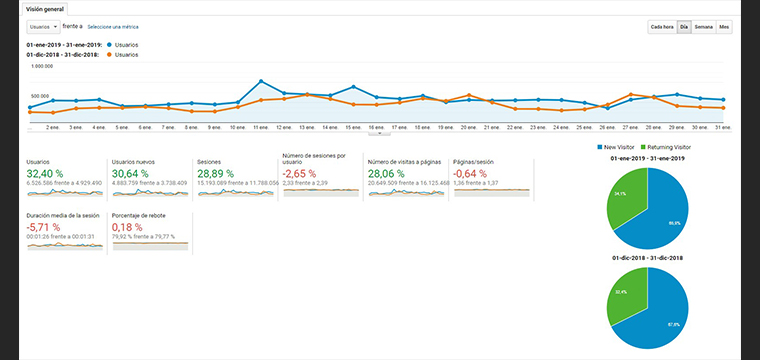Click the 15 ene. blue data point
Viewport: 760px width, 360px height.
pos(353,87)
